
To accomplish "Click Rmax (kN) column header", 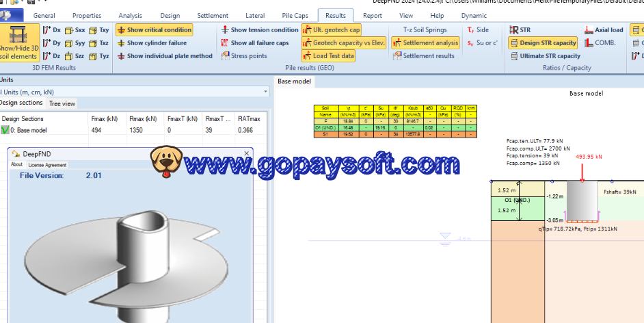I will tap(143, 119).
